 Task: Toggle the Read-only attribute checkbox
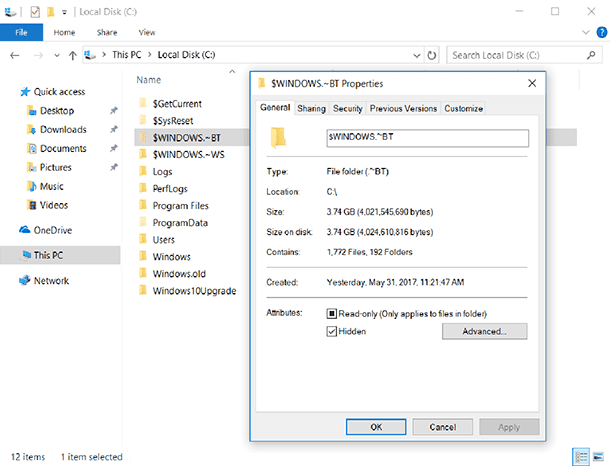pos(331,314)
